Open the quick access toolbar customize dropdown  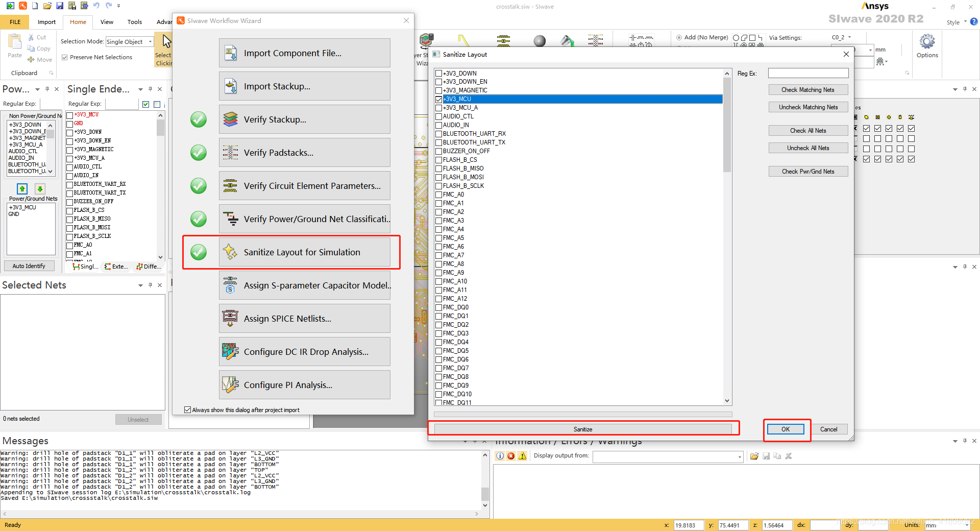click(x=119, y=6)
